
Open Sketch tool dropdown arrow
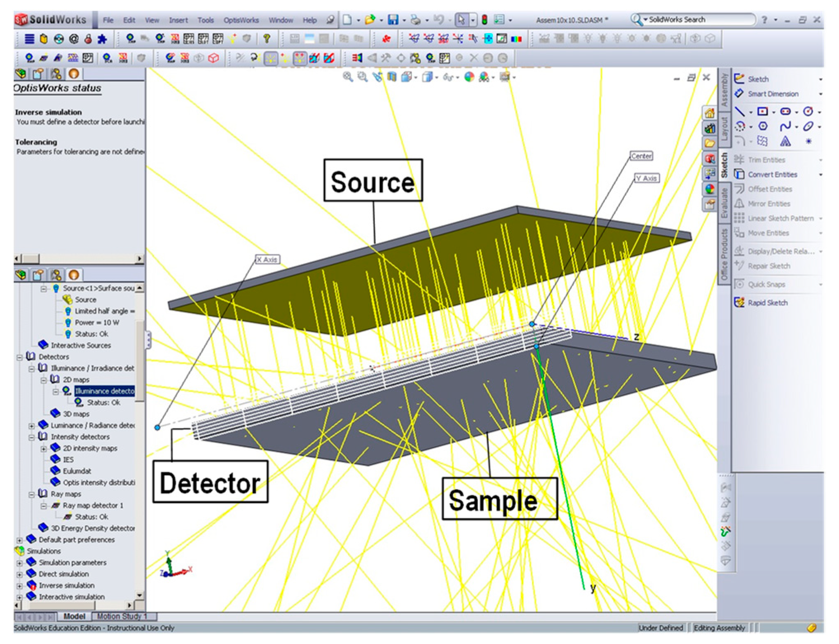click(x=820, y=79)
